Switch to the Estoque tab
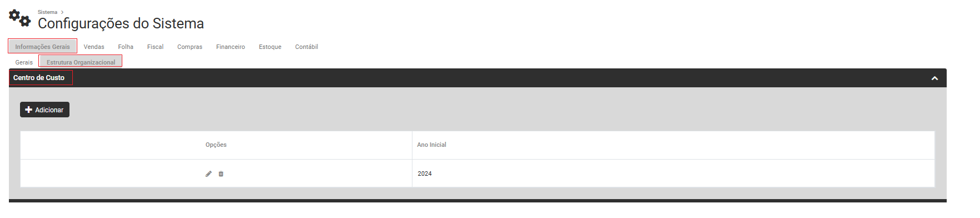980x218 pixels. 270,47
